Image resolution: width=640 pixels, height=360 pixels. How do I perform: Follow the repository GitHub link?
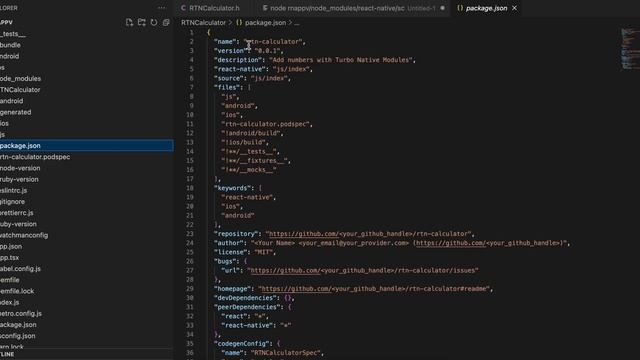click(303, 234)
